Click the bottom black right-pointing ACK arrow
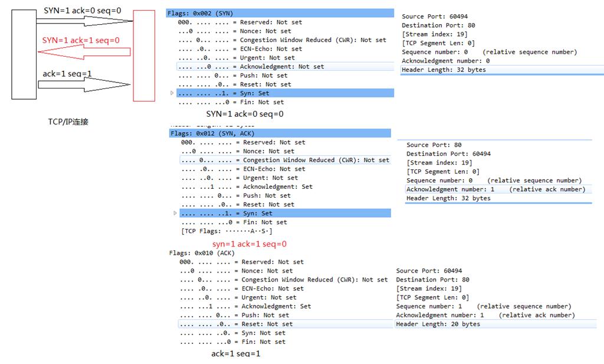Screen dimensions: 604x364 tap(83, 84)
